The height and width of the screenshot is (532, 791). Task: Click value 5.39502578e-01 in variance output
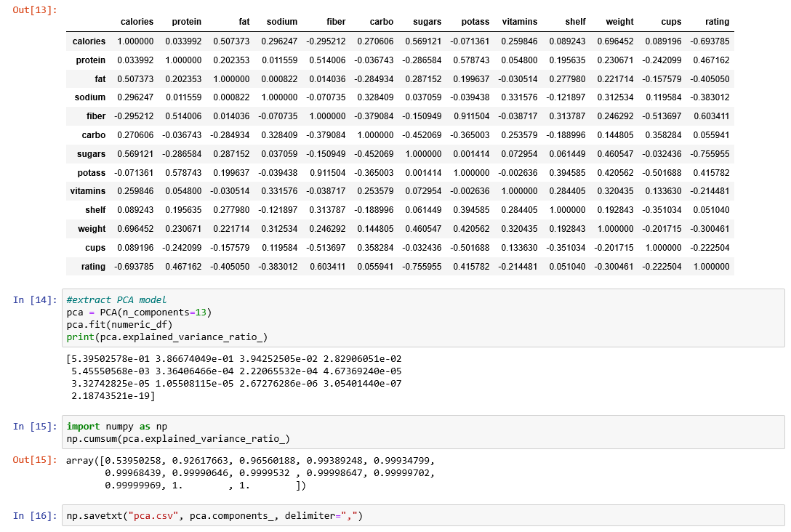[x=111, y=359]
